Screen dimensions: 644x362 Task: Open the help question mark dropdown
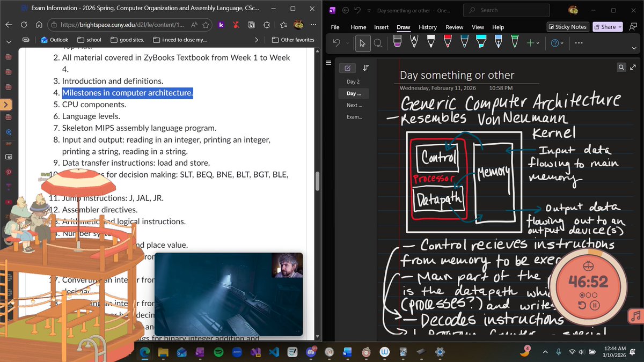557,43
